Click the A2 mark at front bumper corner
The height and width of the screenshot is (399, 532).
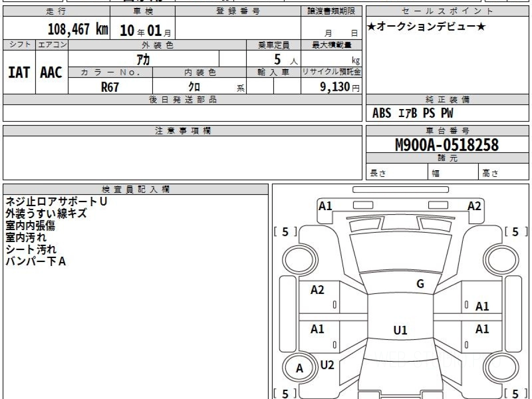click(474, 206)
